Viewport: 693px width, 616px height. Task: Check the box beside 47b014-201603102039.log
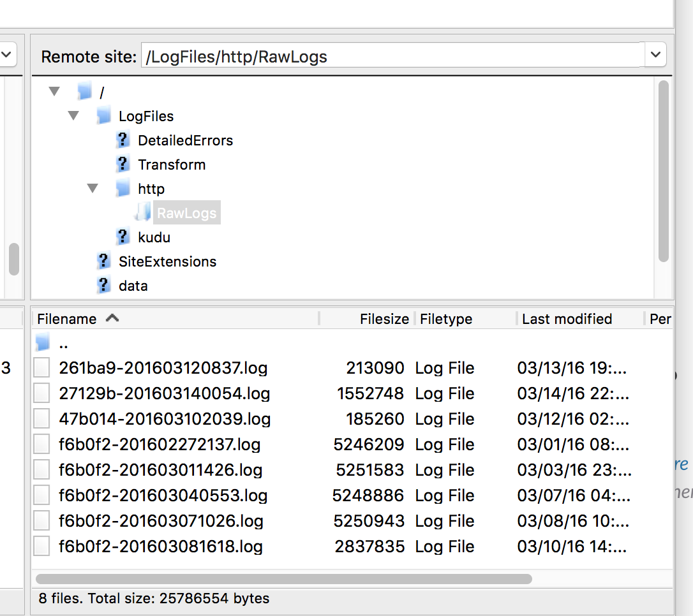(x=41, y=418)
